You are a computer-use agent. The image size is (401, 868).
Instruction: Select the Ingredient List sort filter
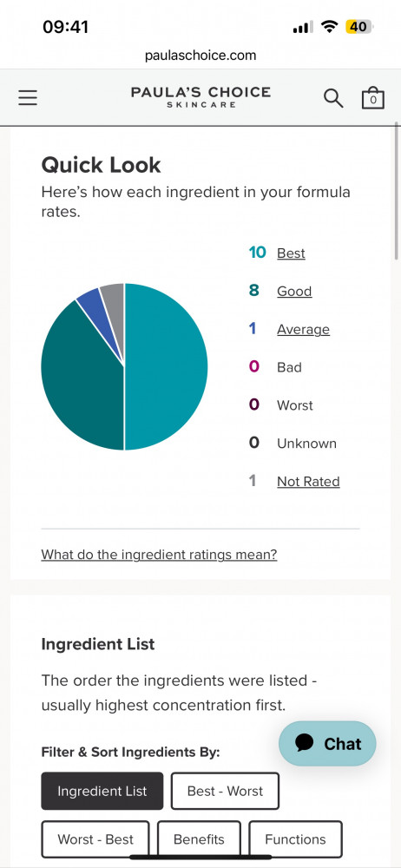102,791
